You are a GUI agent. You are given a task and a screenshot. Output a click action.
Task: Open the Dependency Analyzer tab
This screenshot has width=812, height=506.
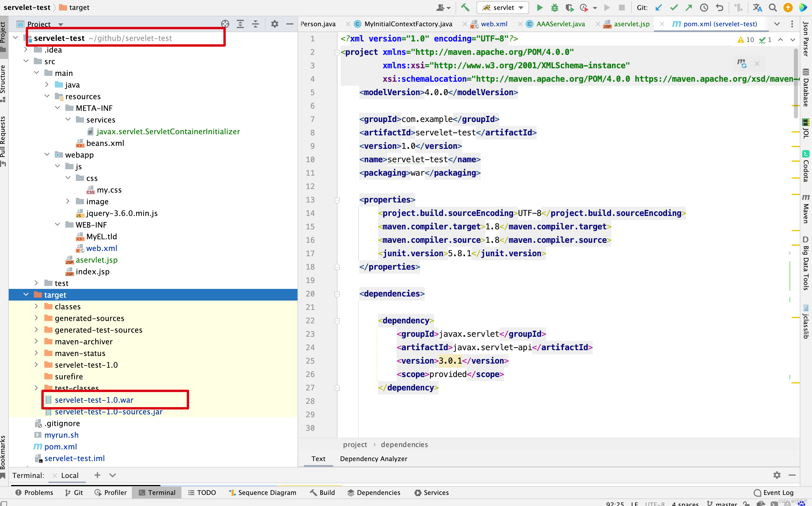(x=373, y=458)
